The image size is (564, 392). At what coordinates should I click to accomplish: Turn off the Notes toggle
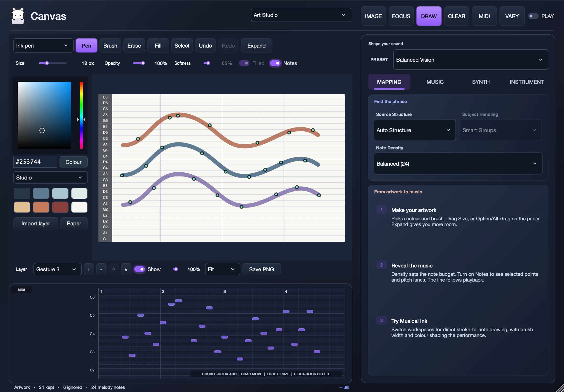[275, 63]
